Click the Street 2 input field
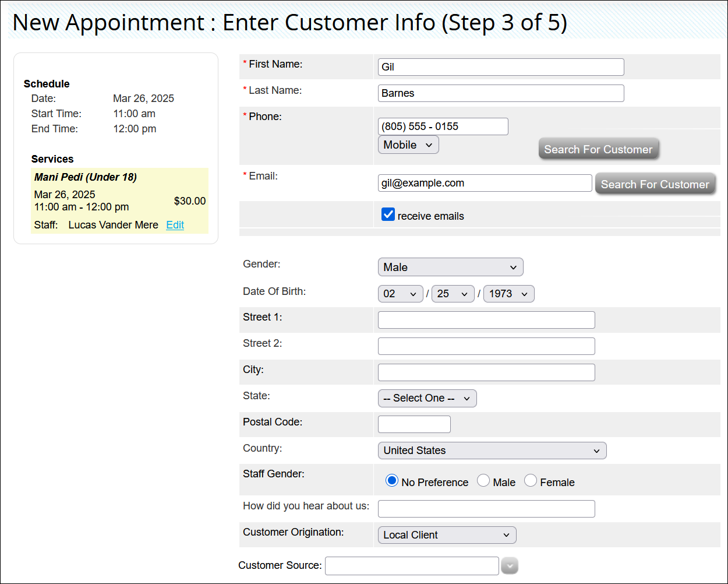728x584 pixels. pyautogui.click(x=486, y=346)
